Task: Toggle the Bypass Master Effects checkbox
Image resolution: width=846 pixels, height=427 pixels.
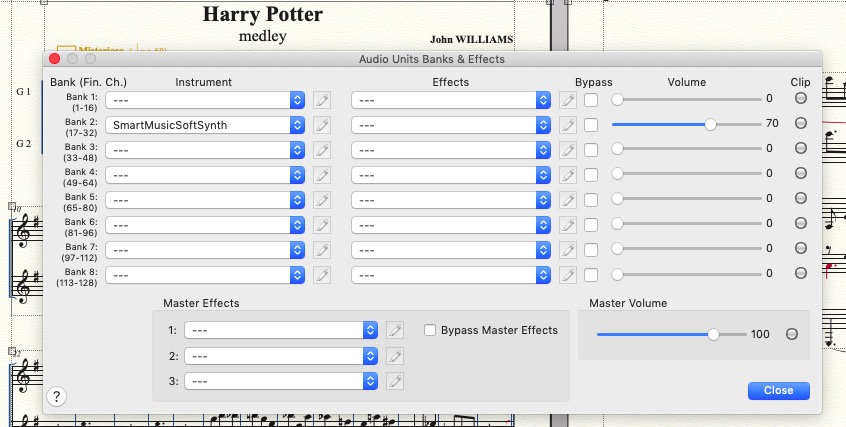Action: click(x=431, y=330)
